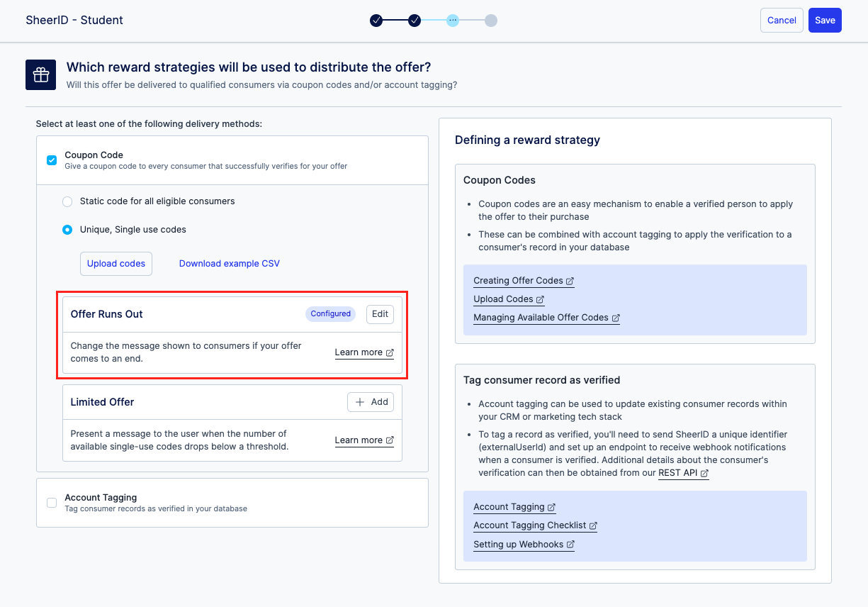Save the offer configuration

pos(825,21)
